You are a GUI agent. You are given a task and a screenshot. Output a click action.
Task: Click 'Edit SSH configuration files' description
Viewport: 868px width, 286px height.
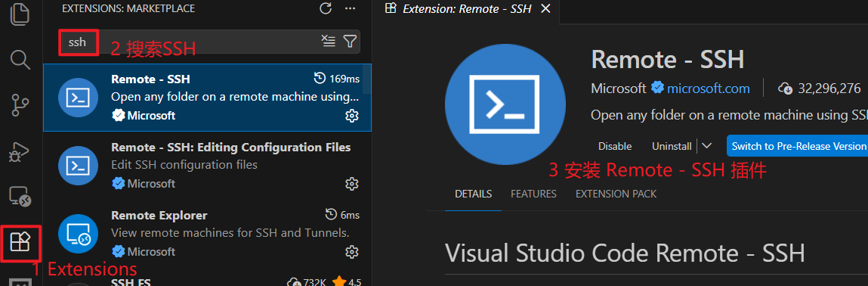(184, 165)
